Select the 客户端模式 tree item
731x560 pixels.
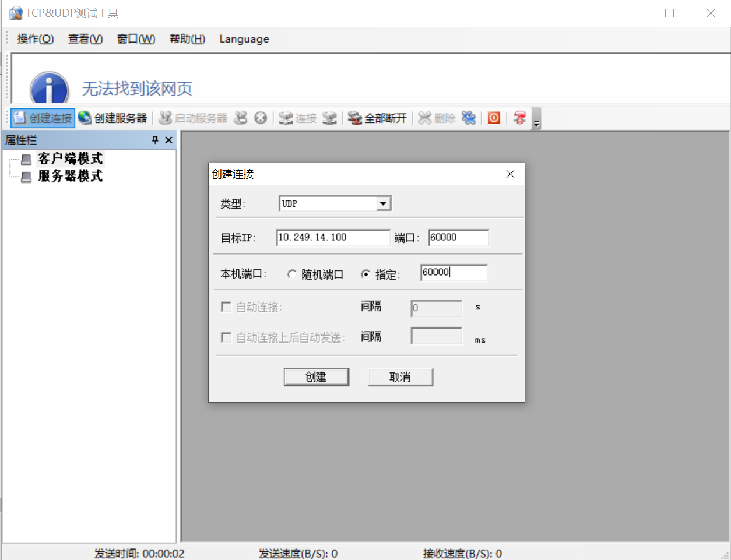pyautogui.click(x=70, y=159)
